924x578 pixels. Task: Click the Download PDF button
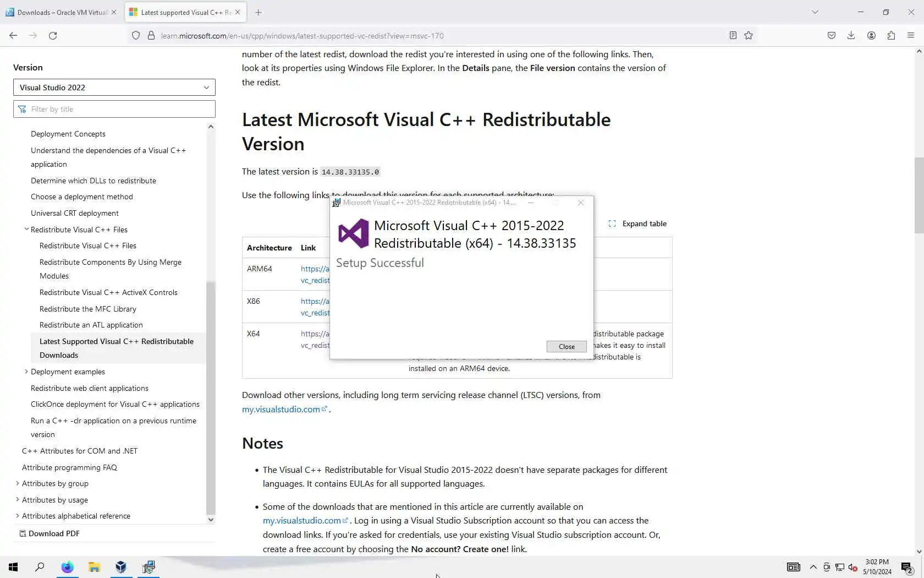tap(50, 533)
